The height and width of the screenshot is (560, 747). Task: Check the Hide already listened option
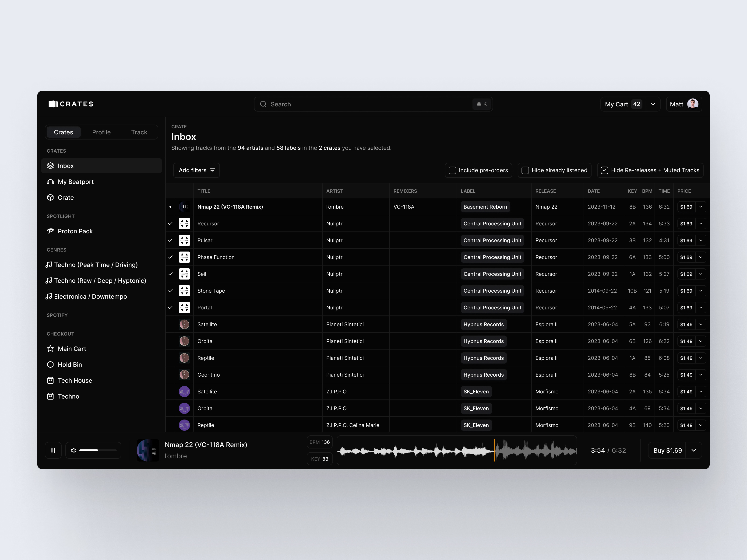point(525,170)
